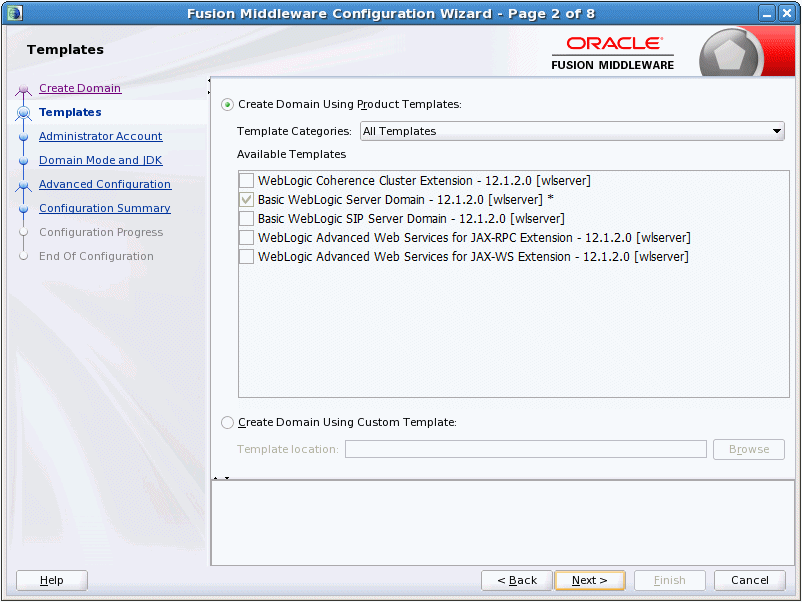Check WebLogic Coherence Cluster Extension template
The height and width of the screenshot is (602, 802).
coord(247,181)
